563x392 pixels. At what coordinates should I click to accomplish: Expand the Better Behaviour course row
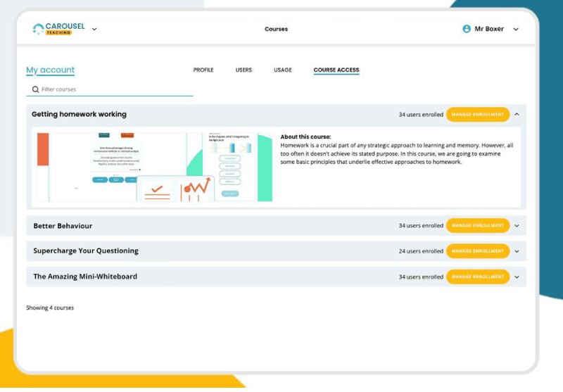[517, 226]
